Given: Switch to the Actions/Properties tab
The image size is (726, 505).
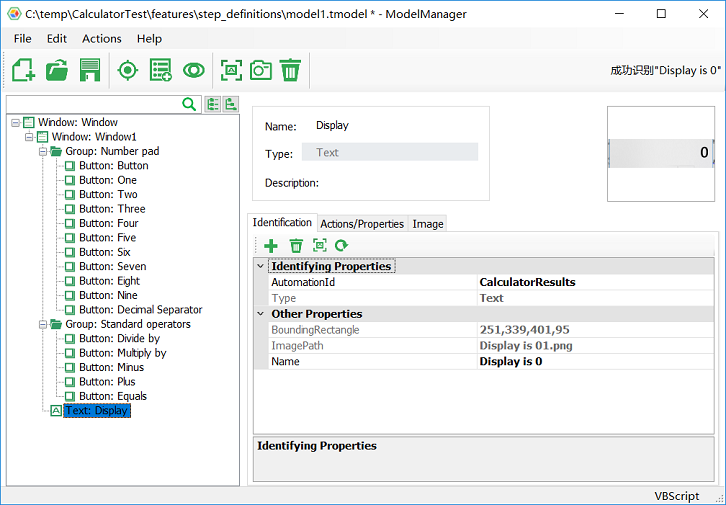Looking at the screenshot, I should (361, 224).
